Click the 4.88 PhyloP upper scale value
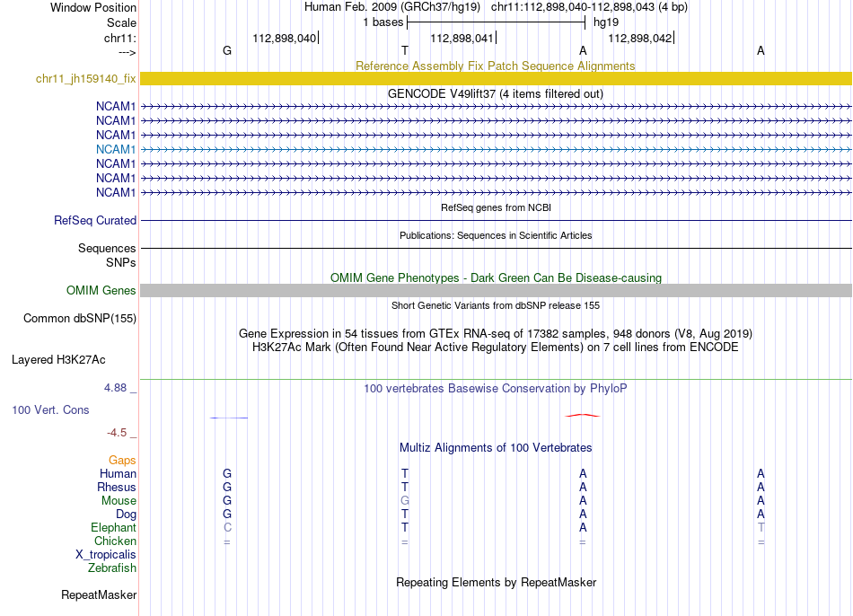The width and height of the screenshot is (853, 616). tap(115, 387)
